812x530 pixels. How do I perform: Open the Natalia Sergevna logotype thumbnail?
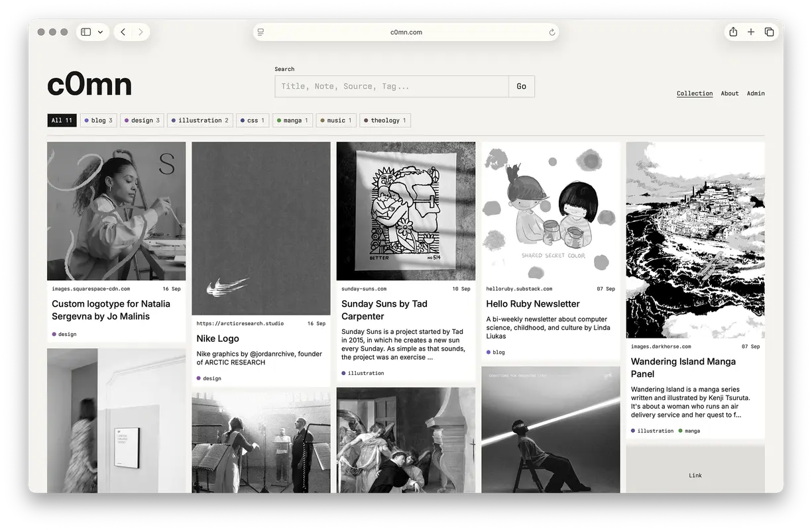(116, 211)
